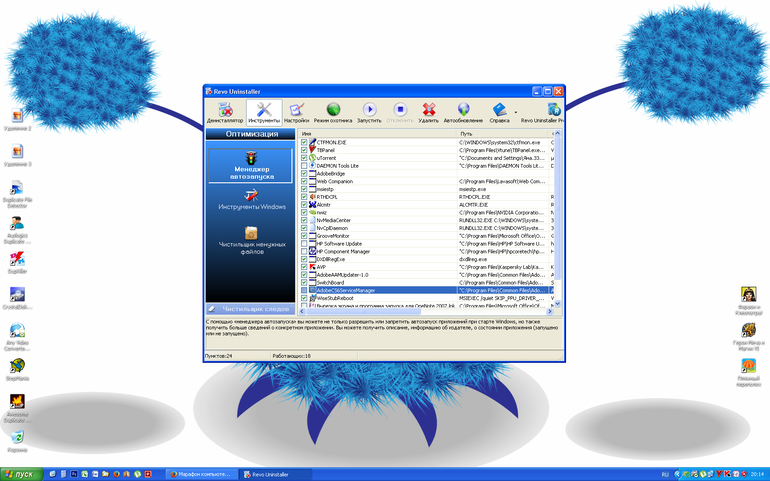Click the vertical scrollbar down arrow
770x481 pixels.
[557, 304]
